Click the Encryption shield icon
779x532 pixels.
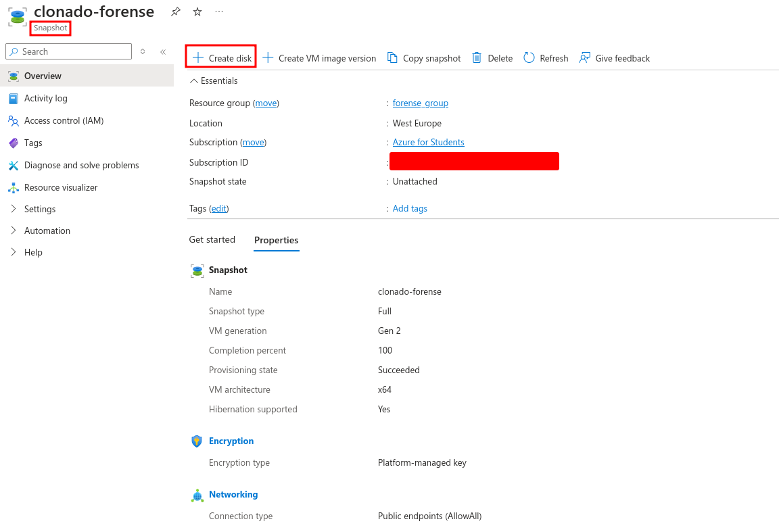click(x=197, y=441)
